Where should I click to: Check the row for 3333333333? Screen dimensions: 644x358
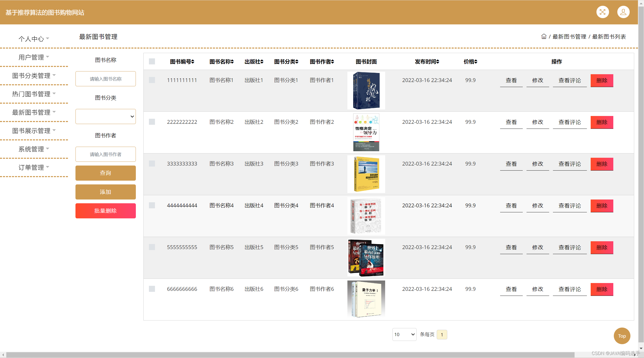152,164
